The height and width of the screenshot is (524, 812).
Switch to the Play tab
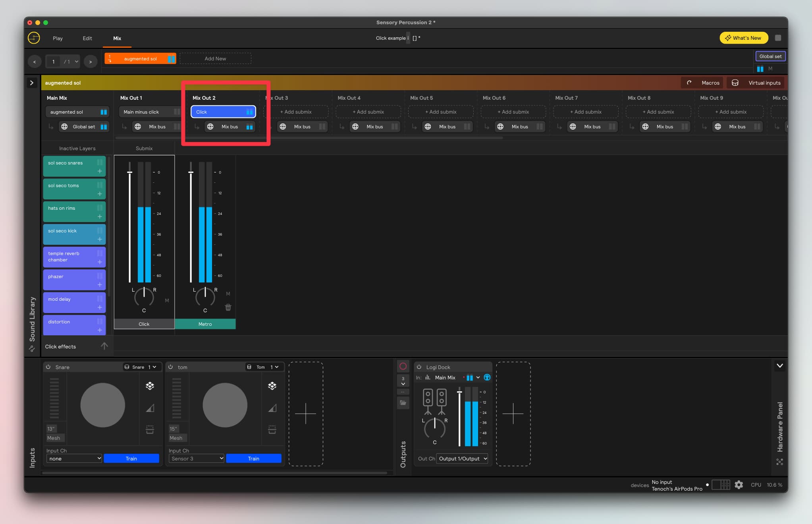(x=58, y=38)
